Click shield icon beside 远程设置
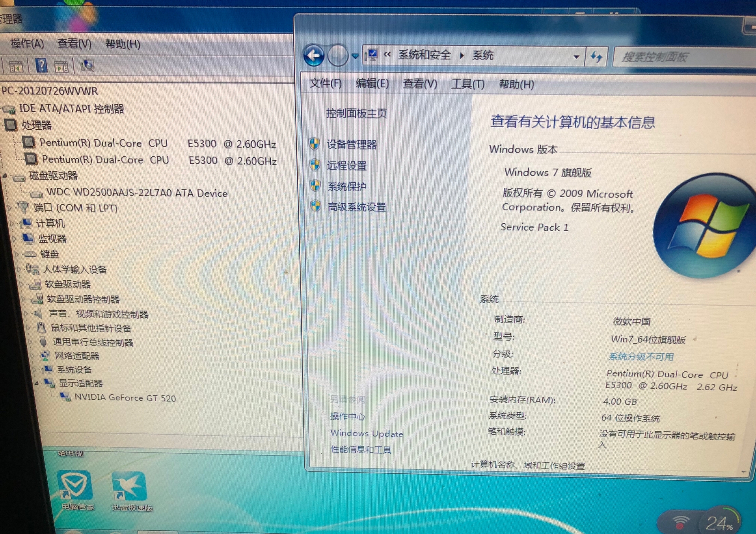 pyautogui.click(x=315, y=165)
